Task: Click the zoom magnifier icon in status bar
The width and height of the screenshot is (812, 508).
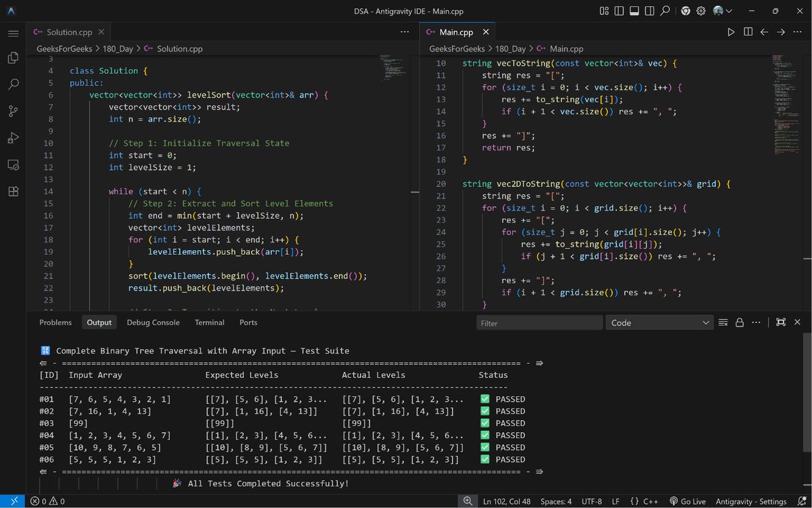Action: pyautogui.click(x=468, y=501)
